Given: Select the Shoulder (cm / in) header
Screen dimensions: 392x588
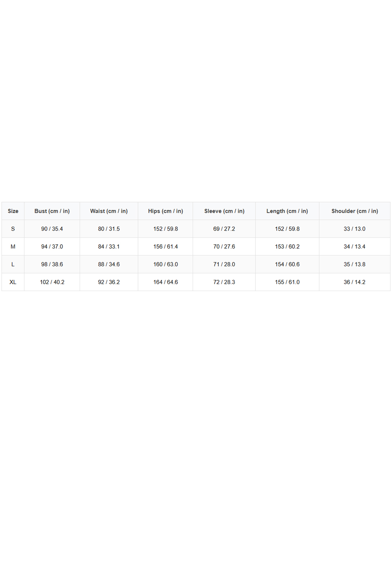Looking at the screenshot, I should tap(355, 211).
